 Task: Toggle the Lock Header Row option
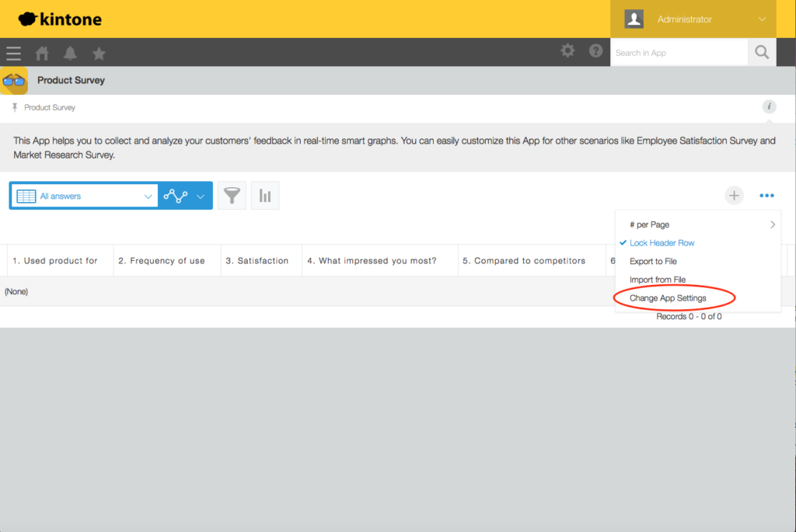662,243
